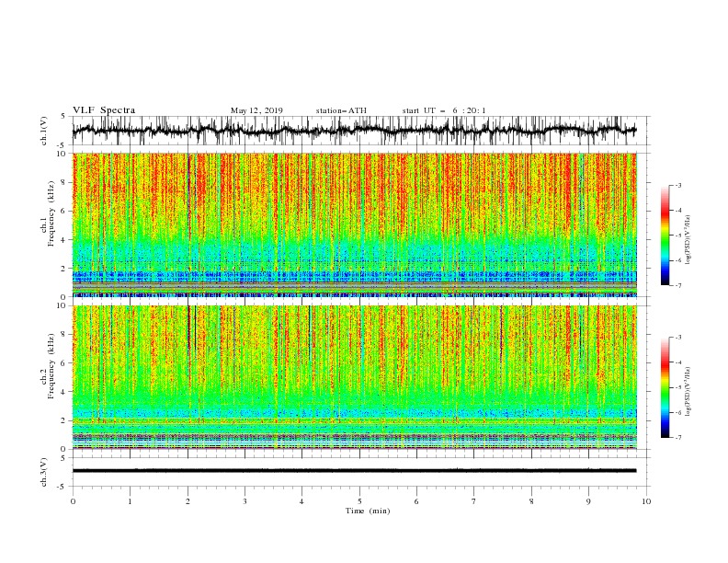The image size is (728, 563).
Task: Click the ch.1 frequency spectrogram panel
Action: pos(355,224)
